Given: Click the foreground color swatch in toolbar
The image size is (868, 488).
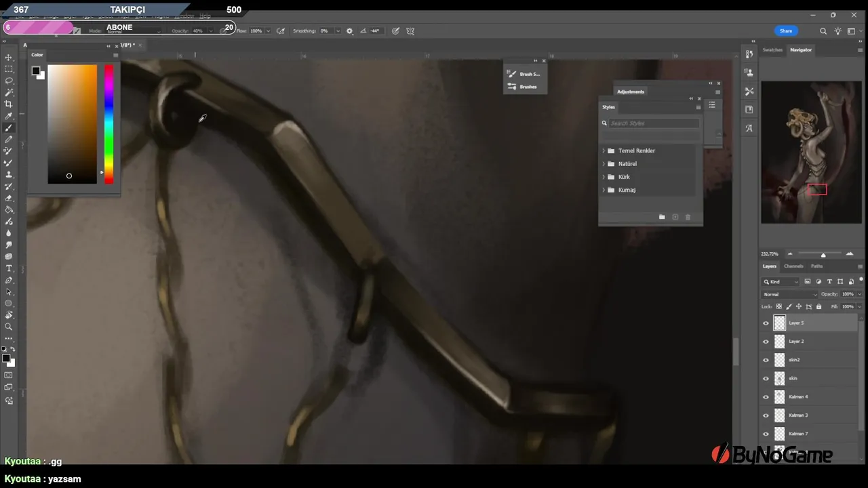Looking at the screenshot, I should 5,358.
